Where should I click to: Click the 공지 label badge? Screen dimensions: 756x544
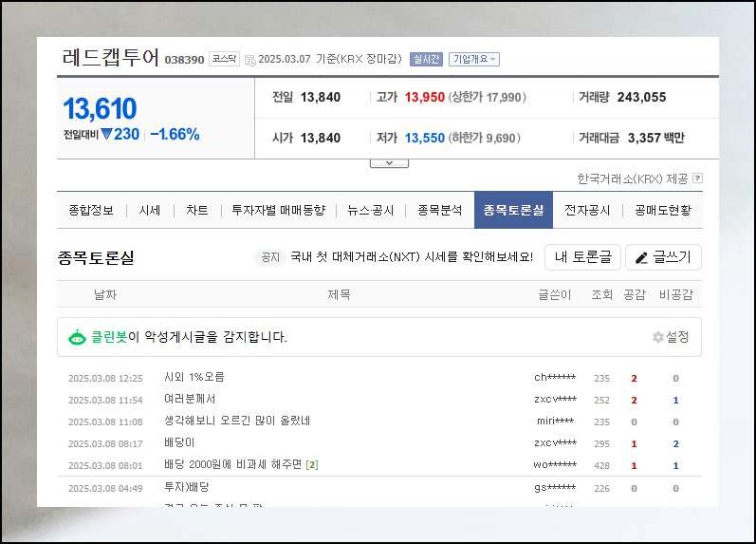tap(270, 257)
